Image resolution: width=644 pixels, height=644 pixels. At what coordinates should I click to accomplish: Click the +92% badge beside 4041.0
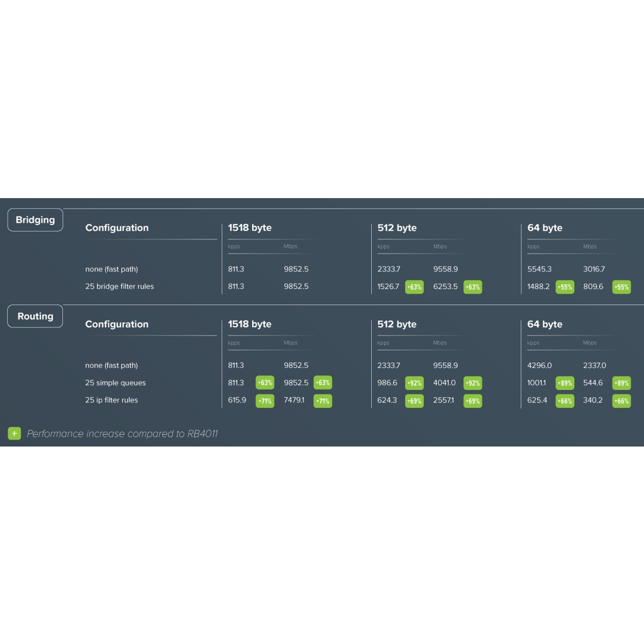[x=472, y=383]
